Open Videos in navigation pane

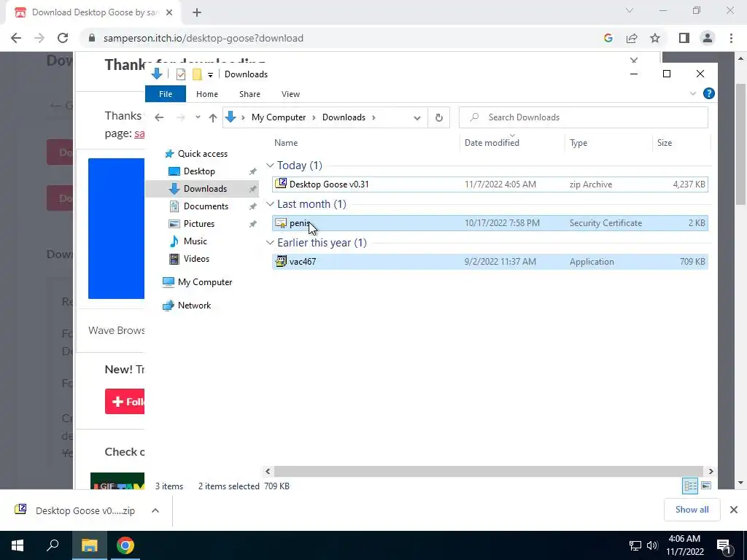coord(196,259)
